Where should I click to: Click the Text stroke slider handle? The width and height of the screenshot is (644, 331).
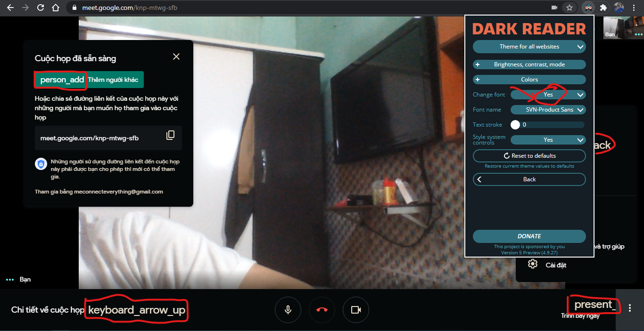[x=515, y=125]
